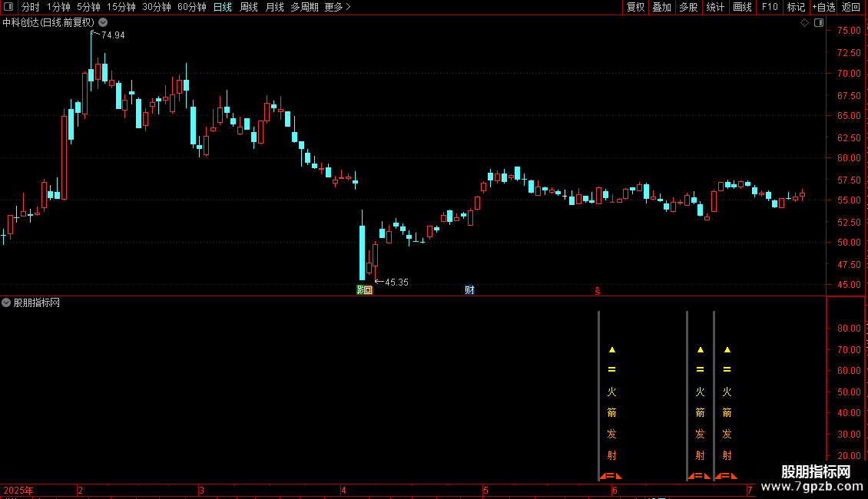Click 2025年 on the time axis
This screenshot has height=499, width=868.
pyautogui.click(x=18, y=490)
